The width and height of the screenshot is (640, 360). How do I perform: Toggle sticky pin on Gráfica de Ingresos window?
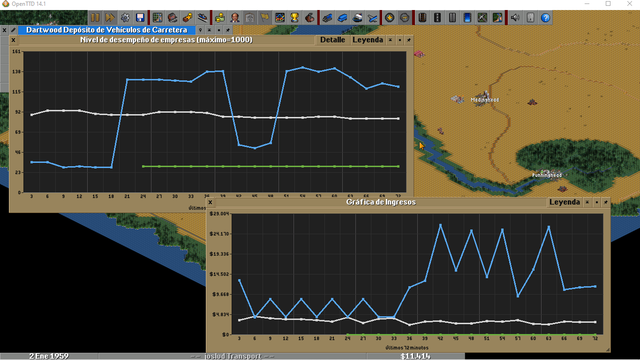coord(606,202)
